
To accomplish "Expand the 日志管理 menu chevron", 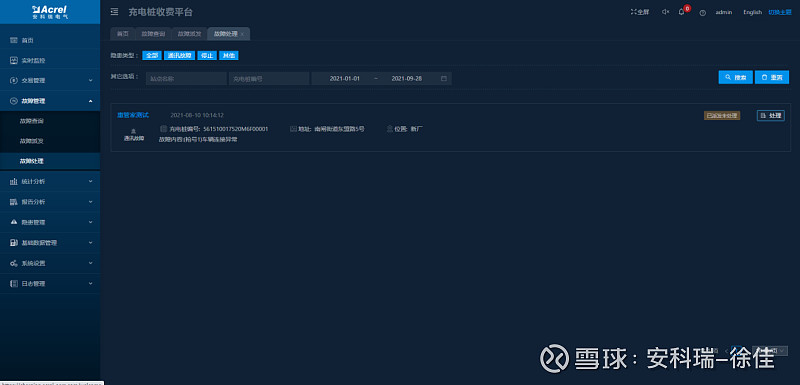I will click(90, 284).
